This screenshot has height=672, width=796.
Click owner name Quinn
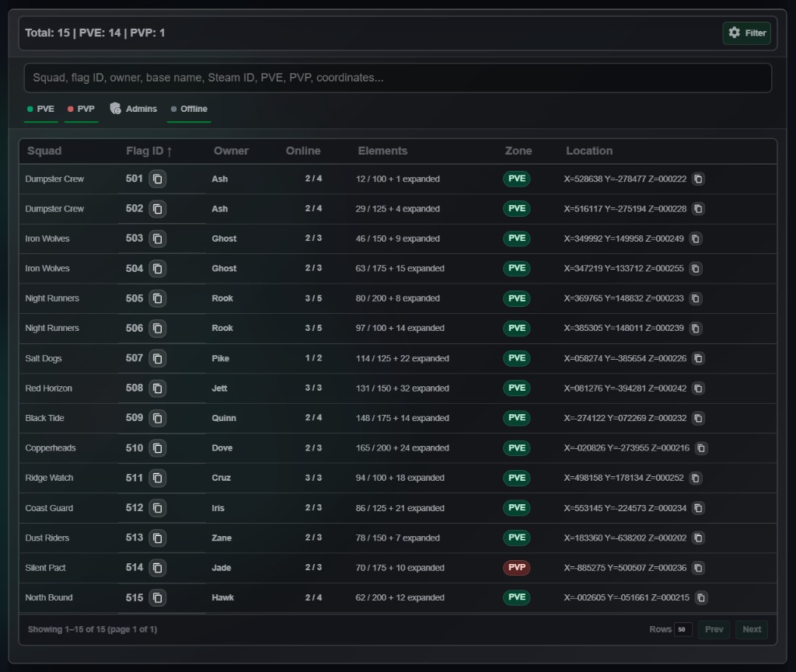(224, 418)
